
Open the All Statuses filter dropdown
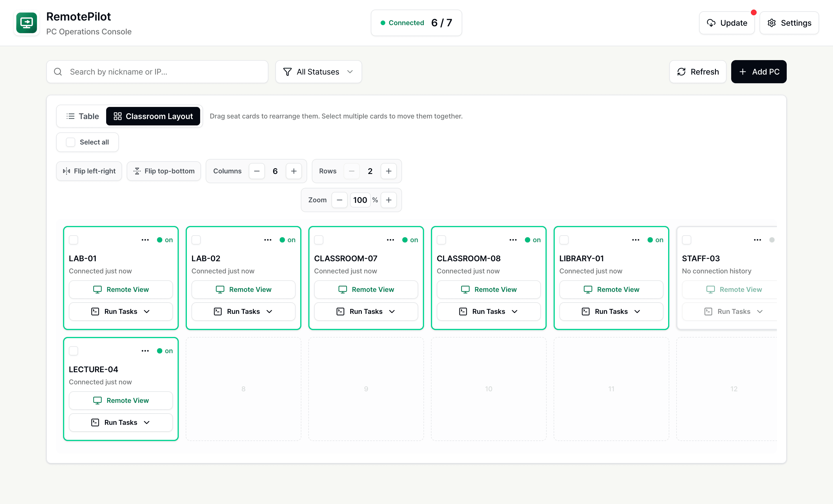click(x=318, y=72)
